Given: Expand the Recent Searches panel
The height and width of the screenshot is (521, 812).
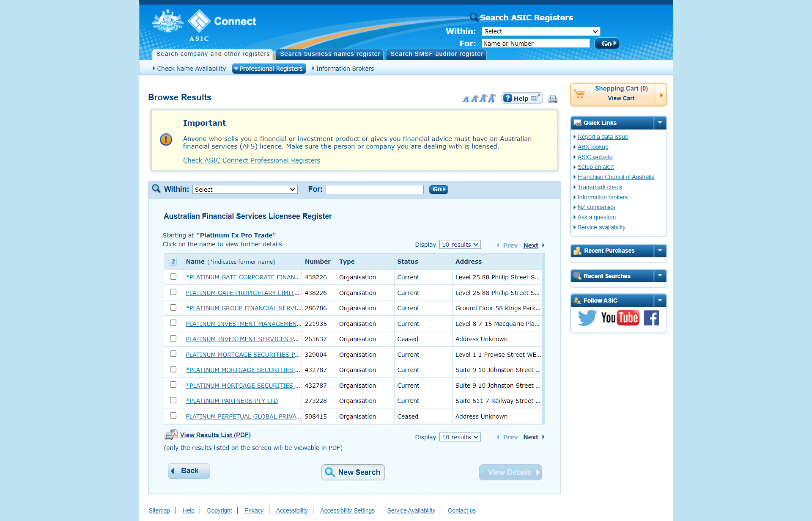Looking at the screenshot, I should [660, 276].
